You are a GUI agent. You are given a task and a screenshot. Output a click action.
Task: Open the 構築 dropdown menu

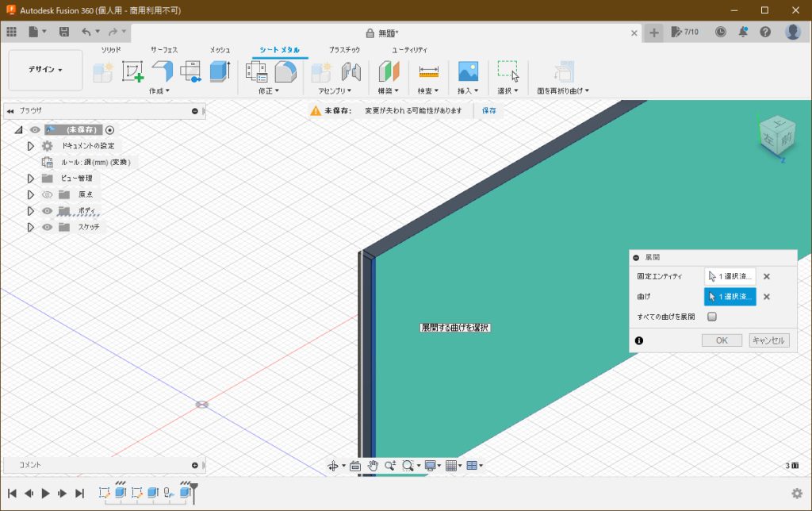(x=388, y=91)
